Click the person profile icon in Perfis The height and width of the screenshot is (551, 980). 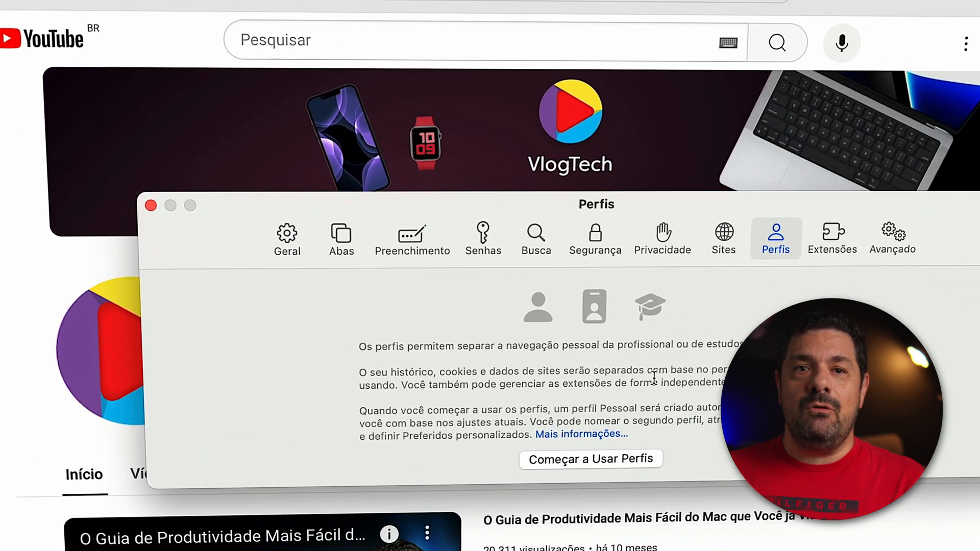point(538,307)
